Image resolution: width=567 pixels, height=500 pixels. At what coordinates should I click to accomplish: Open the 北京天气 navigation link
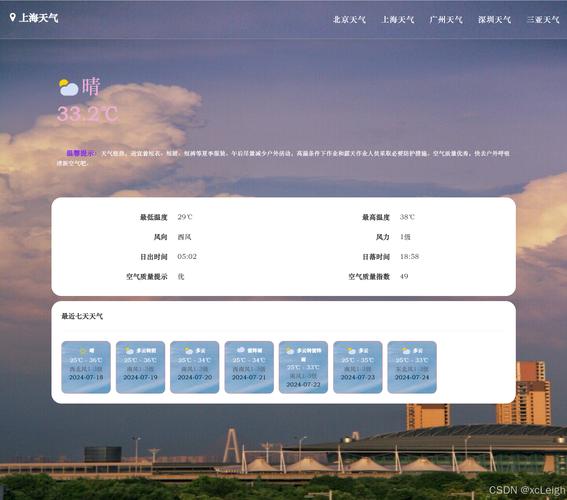[x=349, y=20]
